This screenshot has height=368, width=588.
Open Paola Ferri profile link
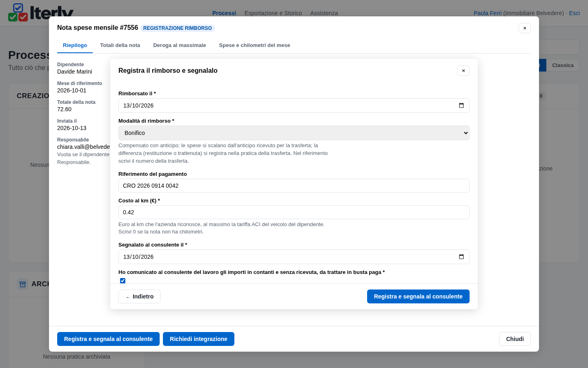[488, 13]
